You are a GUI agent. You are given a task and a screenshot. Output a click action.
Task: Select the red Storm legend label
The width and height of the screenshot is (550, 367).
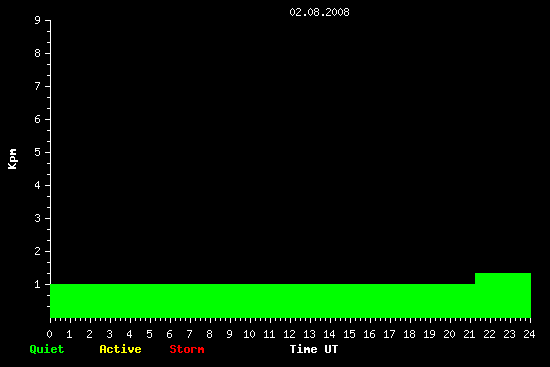point(187,349)
